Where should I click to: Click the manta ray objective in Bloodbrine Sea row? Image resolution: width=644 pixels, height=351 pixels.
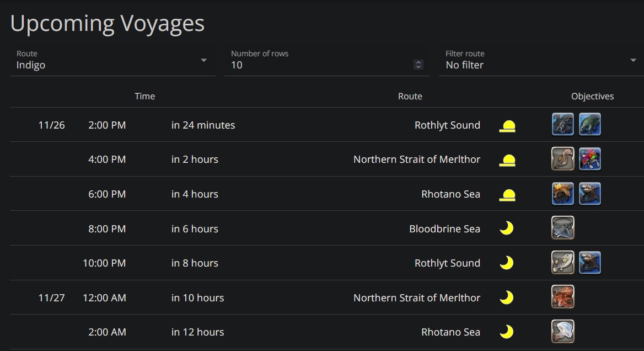click(x=563, y=228)
